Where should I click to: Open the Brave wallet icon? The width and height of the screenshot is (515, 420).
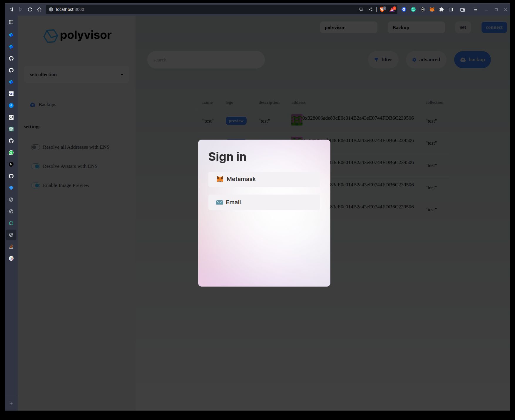tap(463, 9)
